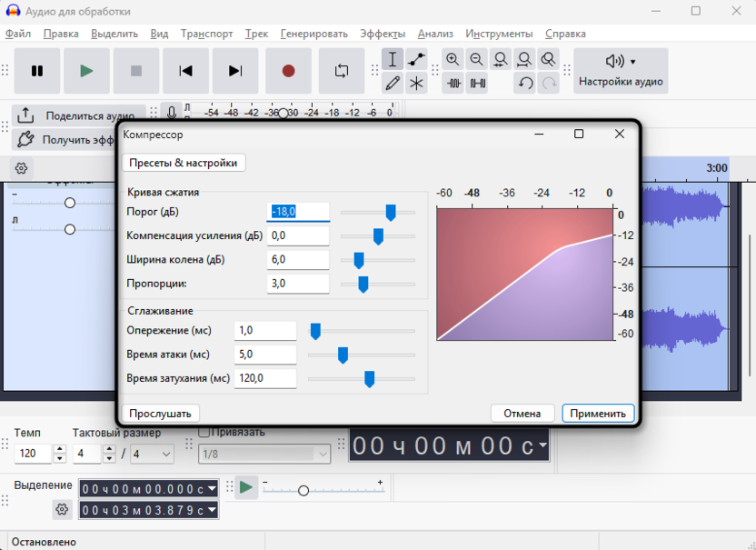Click the Undo arrow icon
Screen dimensions: 756x550
point(525,84)
